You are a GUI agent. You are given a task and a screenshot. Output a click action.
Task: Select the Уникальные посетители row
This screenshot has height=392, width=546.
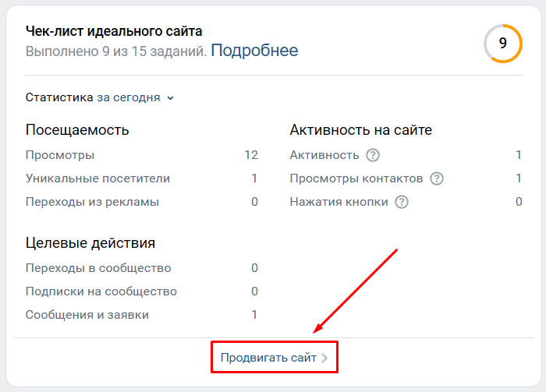click(142, 178)
